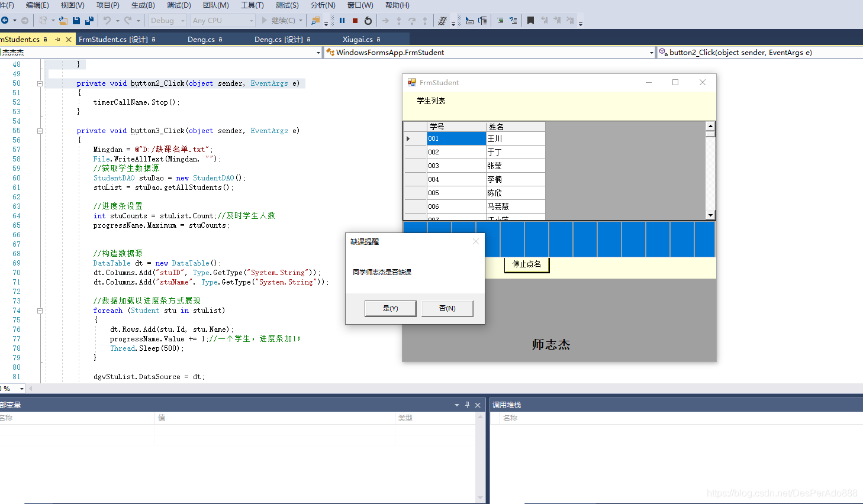Image resolution: width=863 pixels, height=504 pixels.
Task: Click the Find in Files icon
Action: click(x=315, y=21)
